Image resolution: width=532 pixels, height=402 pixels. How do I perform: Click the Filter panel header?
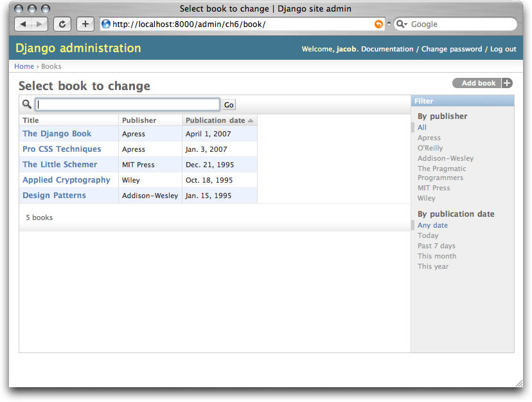pyautogui.click(x=463, y=101)
